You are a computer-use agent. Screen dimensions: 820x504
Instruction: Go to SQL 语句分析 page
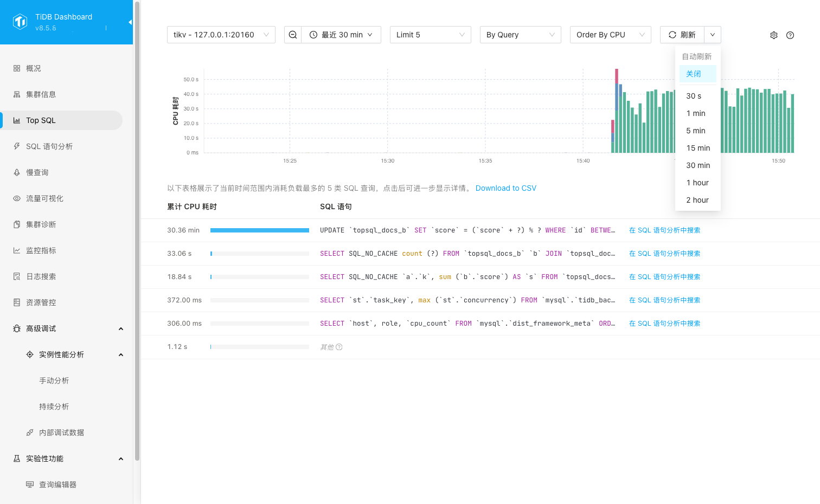pos(49,146)
